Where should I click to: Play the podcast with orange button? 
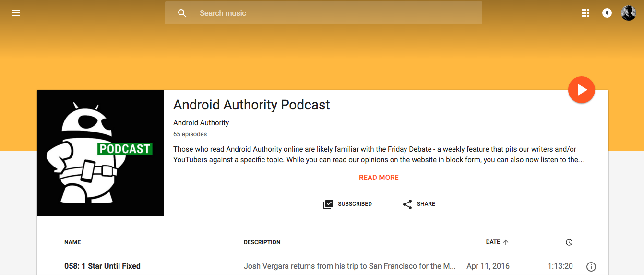pyautogui.click(x=581, y=90)
